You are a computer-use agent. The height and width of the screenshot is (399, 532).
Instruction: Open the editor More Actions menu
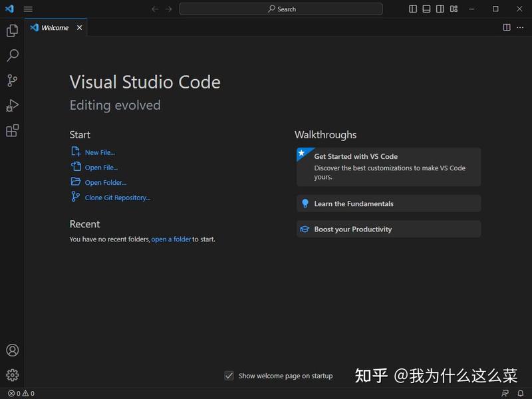pyautogui.click(x=520, y=27)
